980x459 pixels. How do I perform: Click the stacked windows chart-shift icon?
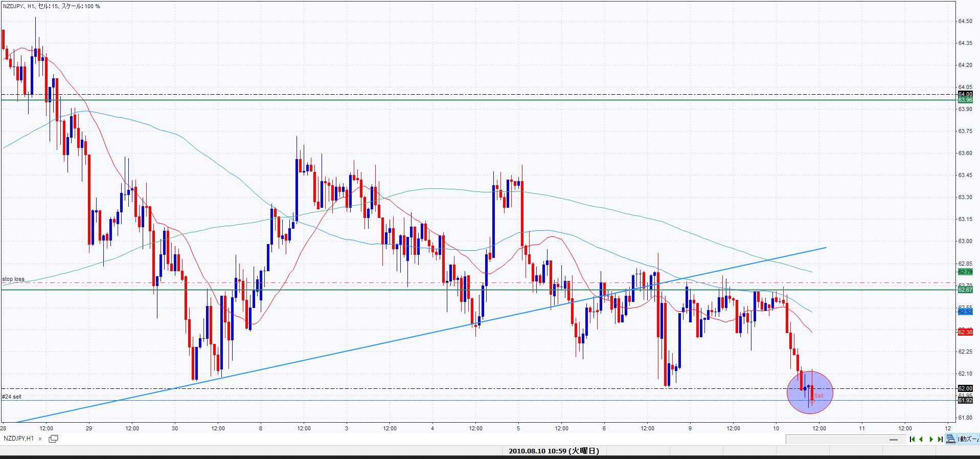tap(951, 439)
